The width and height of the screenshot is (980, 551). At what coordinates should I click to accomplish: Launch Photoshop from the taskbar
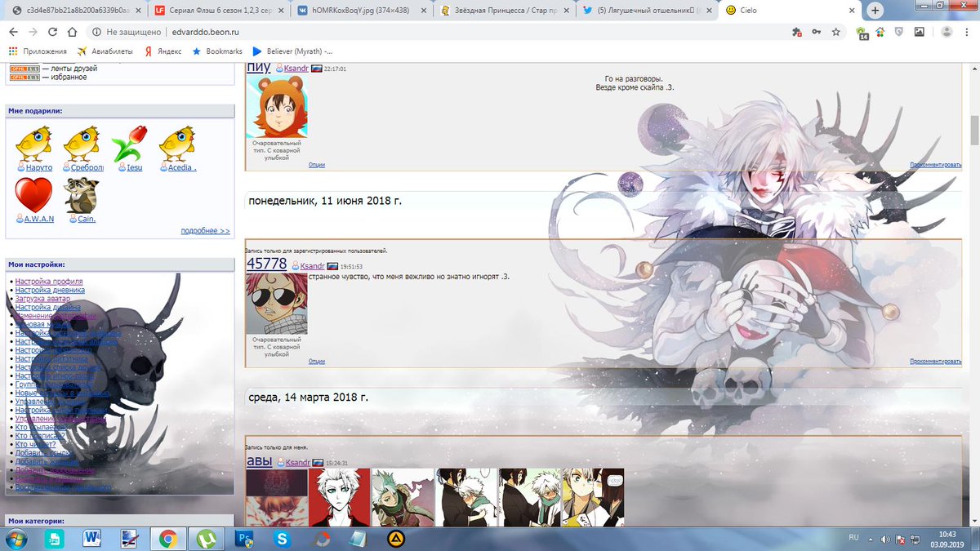point(243,539)
